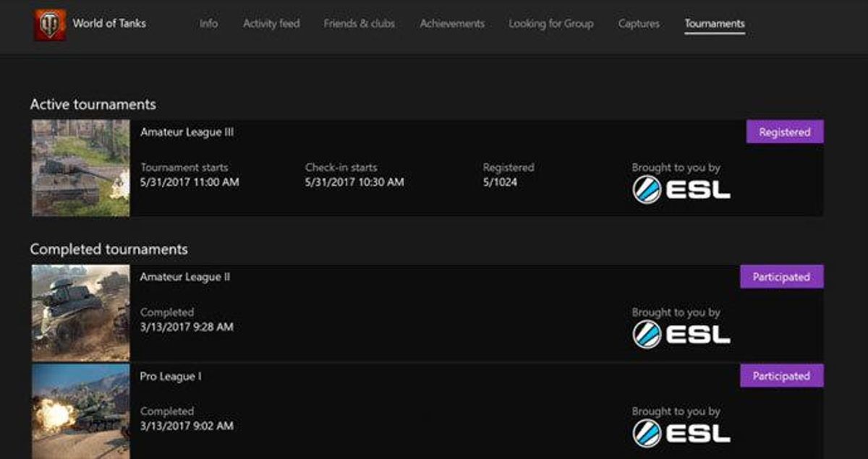Image resolution: width=868 pixels, height=459 pixels.
Task: Click the Tournament starts label
Action: [x=184, y=167]
